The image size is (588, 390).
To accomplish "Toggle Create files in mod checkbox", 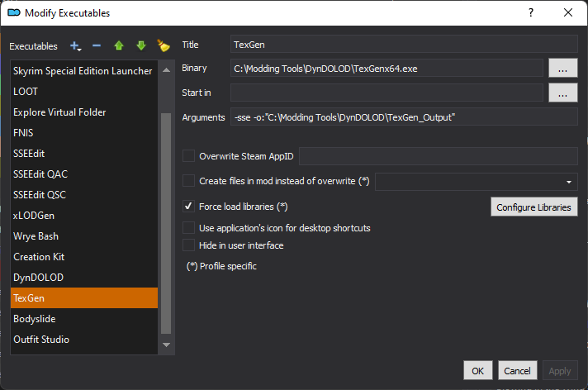I will coord(189,181).
